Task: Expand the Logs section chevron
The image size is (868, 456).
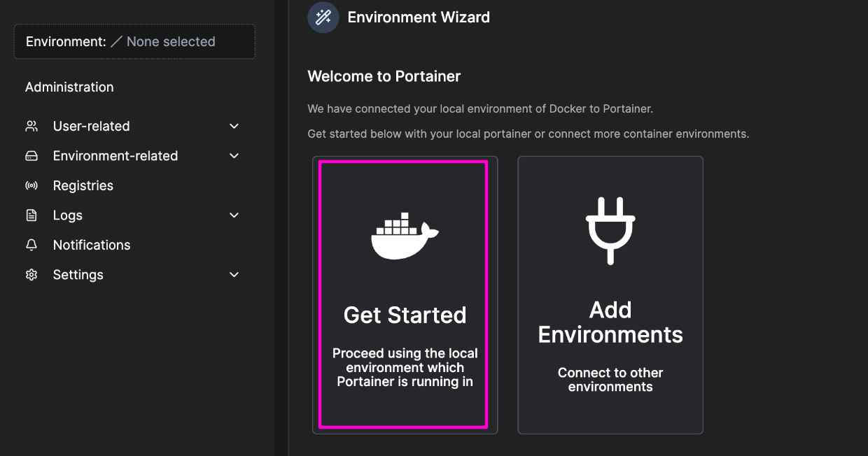Action: tap(234, 215)
